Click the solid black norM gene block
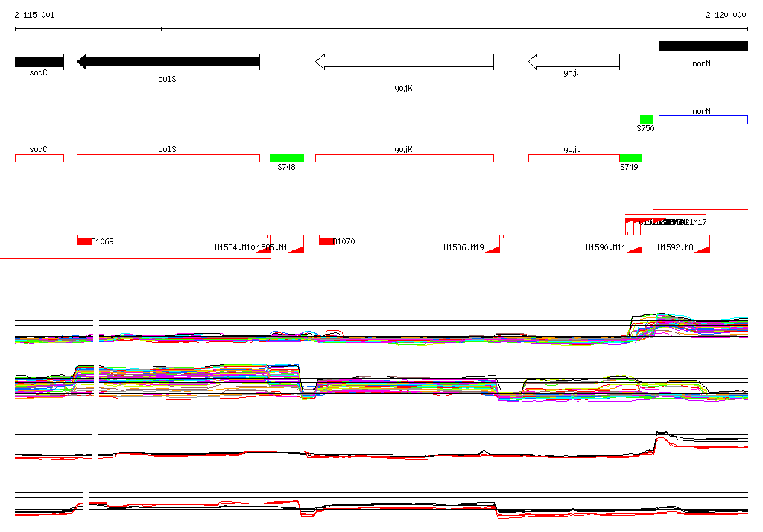 (x=703, y=46)
